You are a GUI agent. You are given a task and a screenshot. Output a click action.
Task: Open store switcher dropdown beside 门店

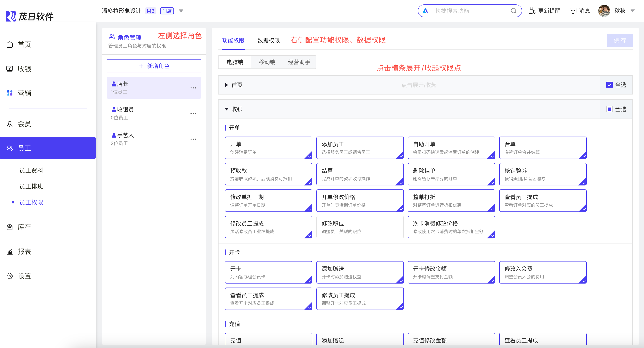(x=181, y=11)
